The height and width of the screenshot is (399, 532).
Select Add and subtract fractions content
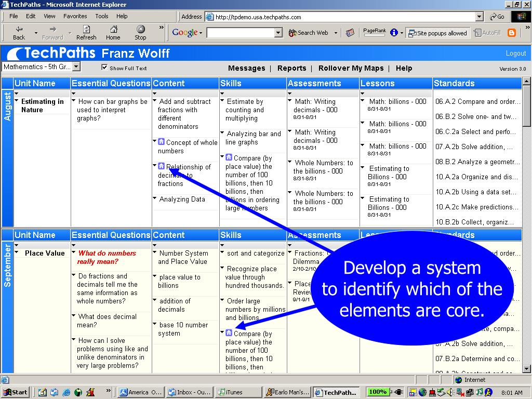click(x=184, y=114)
